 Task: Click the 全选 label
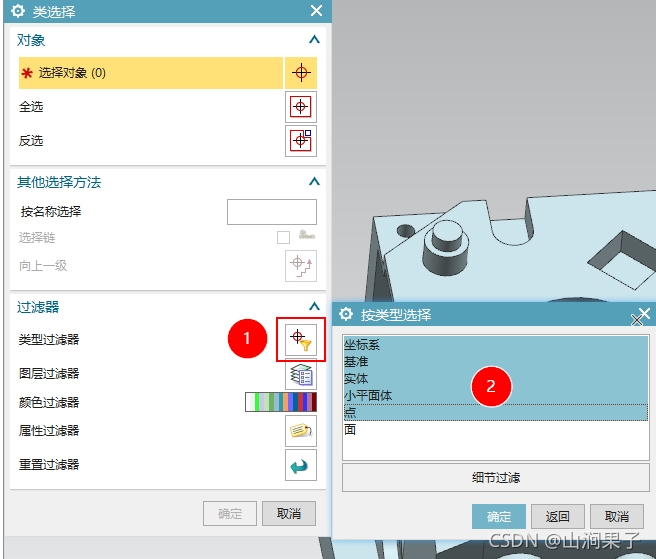click(x=31, y=107)
